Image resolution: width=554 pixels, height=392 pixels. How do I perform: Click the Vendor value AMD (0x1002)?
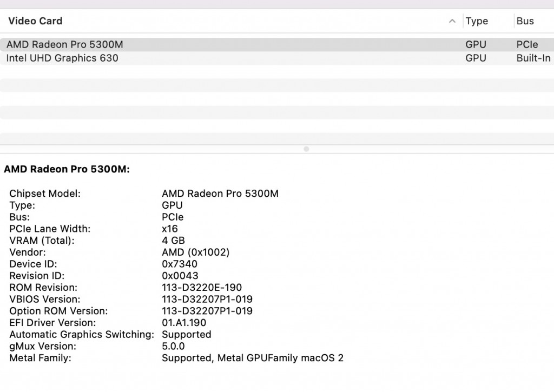[x=196, y=252]
